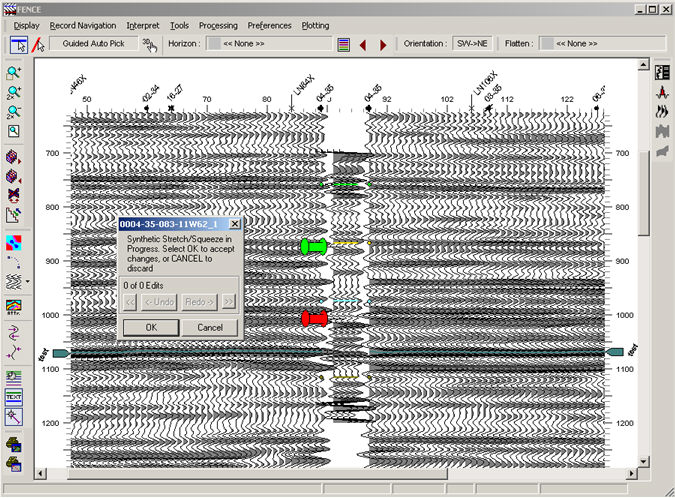The image size is (675, 498).
Task: Click upper printer/plot icon in left toolbar
Action: [x=14, y=444]
